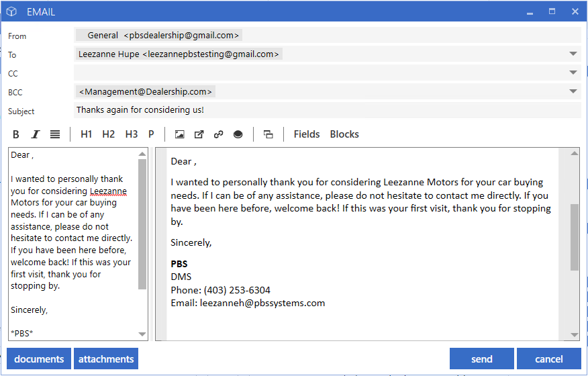Apply bold formatting with the B icon
This screenshot has width=588, height=376.
coord(15,134)
